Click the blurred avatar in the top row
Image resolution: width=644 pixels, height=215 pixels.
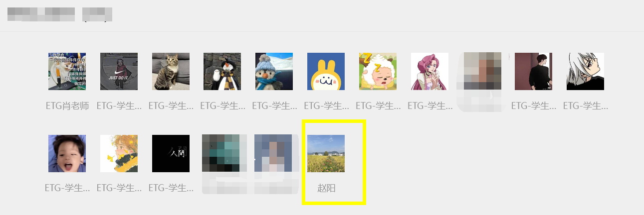[x=481, y=71]
